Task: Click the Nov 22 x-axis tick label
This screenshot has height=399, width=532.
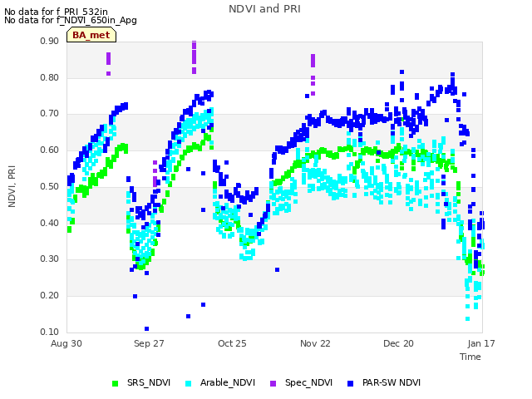Action: pos(315,343)
